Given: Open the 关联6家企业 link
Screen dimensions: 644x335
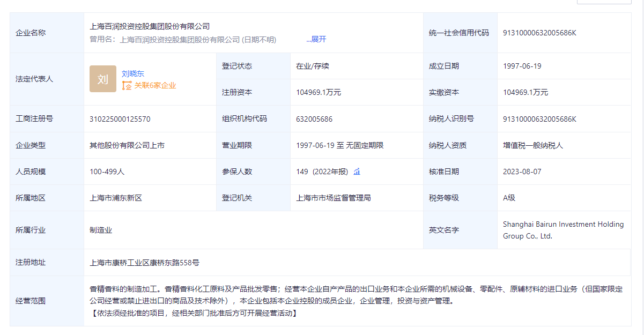Looking at the screenshot, I should tap(155, 85).
